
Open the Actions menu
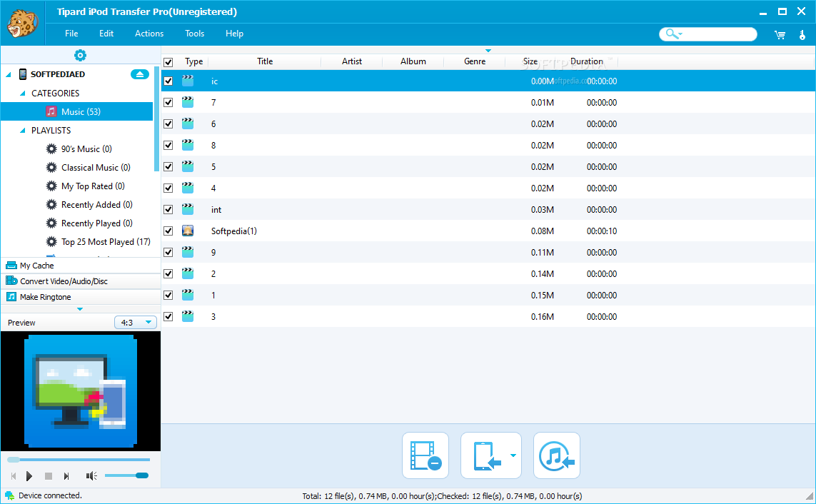point(149,34)
